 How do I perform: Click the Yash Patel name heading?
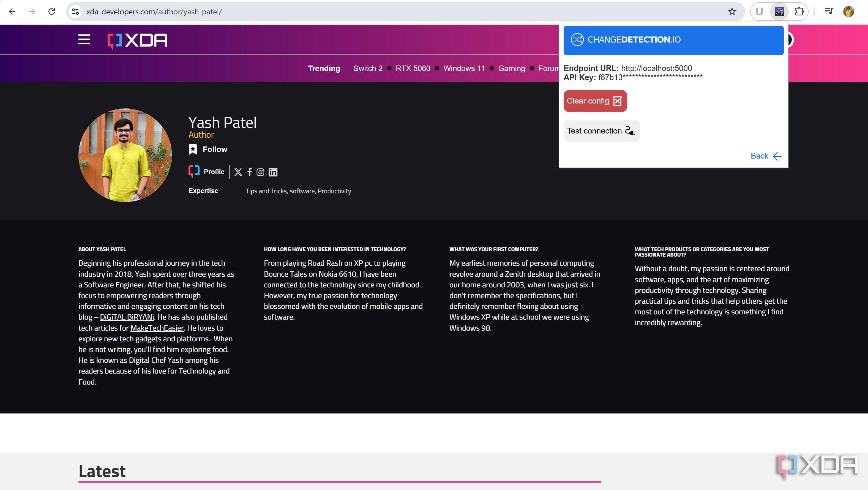click(x=222, y=122)
